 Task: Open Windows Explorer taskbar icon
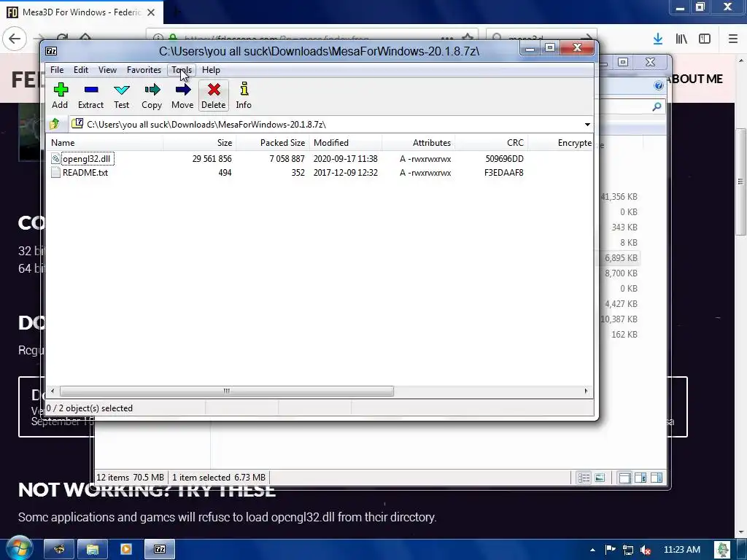93,550
